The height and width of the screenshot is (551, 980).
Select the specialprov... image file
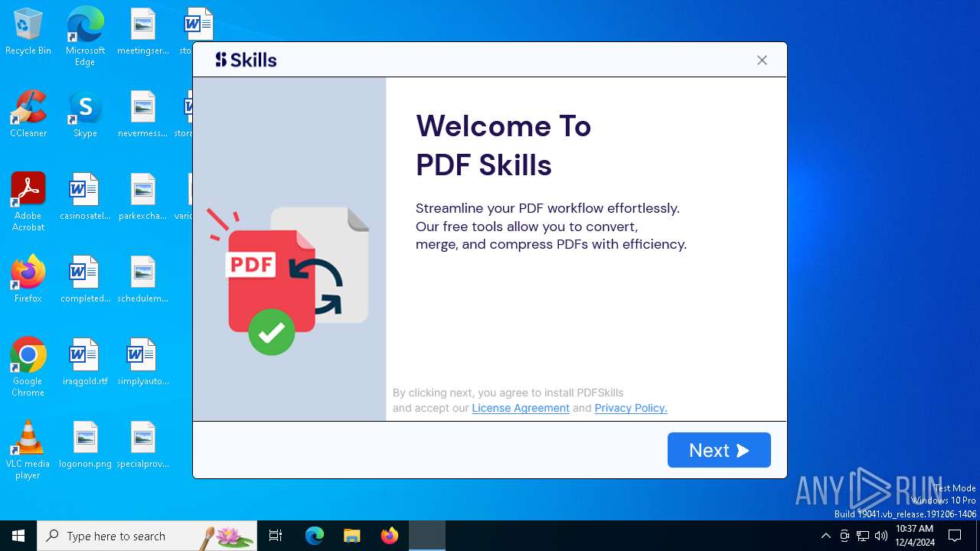(142, 445)
